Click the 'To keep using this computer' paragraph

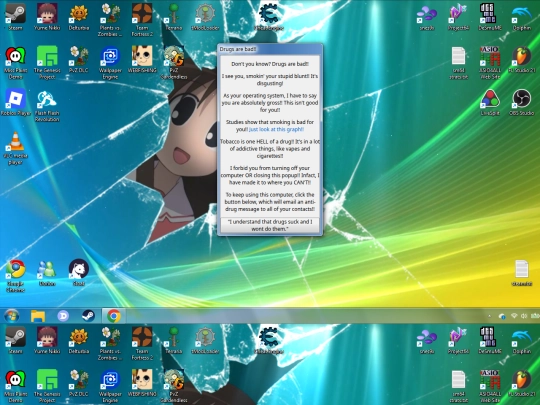tap(270, 202)
